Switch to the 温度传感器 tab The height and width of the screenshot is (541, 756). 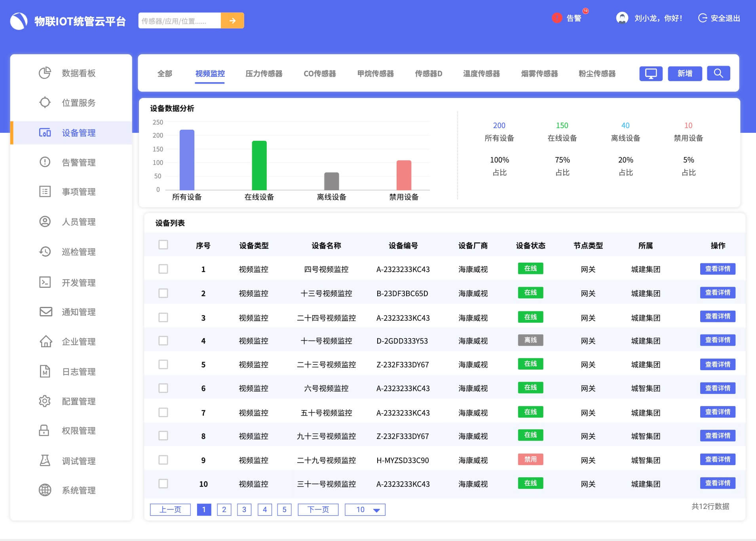(481, 73)
